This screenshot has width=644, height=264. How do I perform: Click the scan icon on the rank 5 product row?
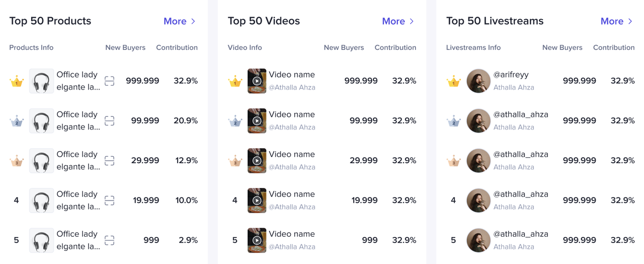(109, 240)
